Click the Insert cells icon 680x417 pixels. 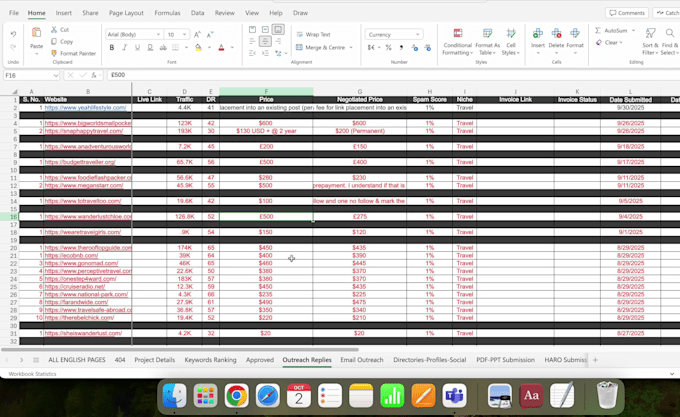pyautogui.click(x=538, y=33)
